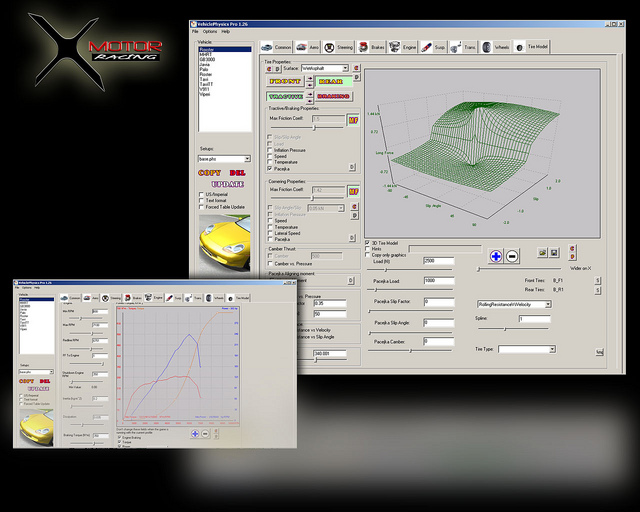Enable the US/Imperial units checkbox
Image resolution: width=640 pixels, height=512 pixels.
click(x=201, y=194)
